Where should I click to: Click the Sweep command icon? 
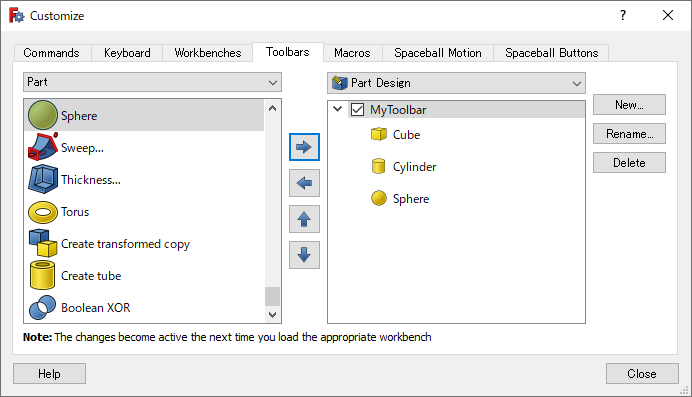(x=43, y=147)
